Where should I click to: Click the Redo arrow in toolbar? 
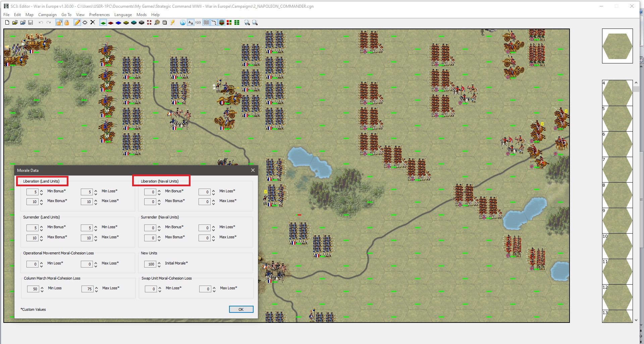49,22
